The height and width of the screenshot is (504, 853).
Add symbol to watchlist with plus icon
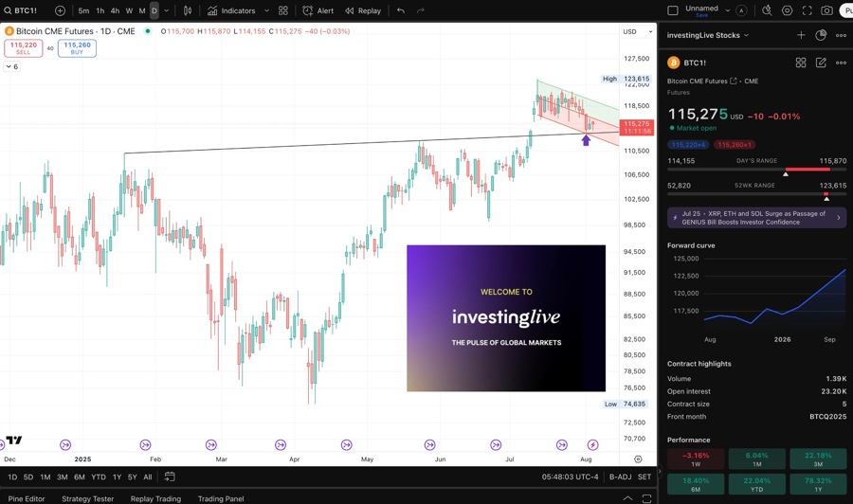click(x=801, y=35)
